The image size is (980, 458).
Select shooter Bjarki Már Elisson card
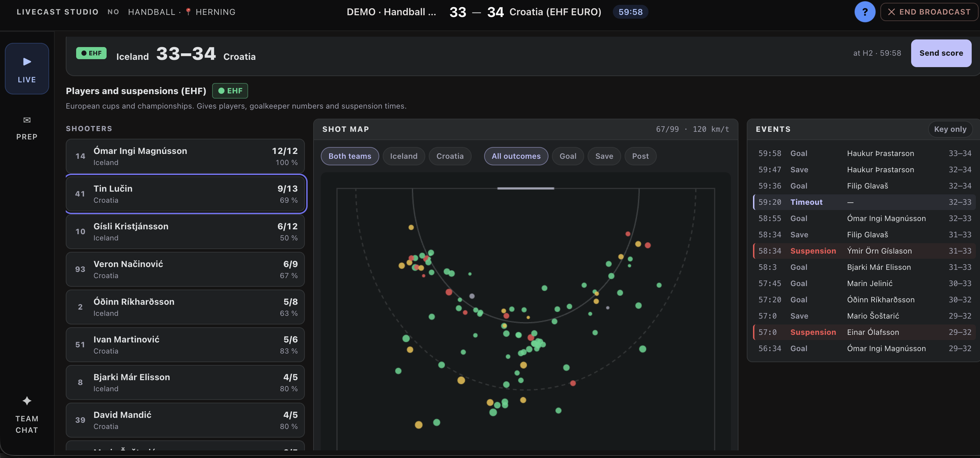185,382
